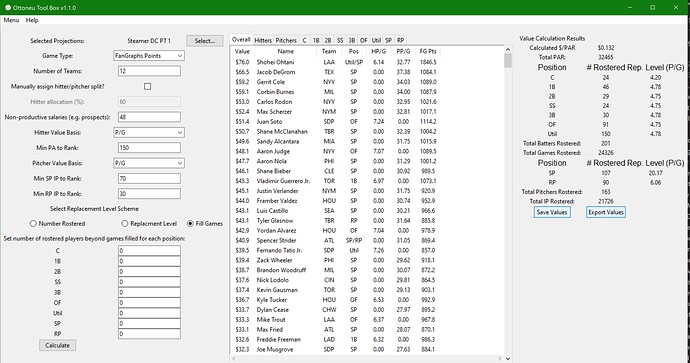Image resolution: width=690 pixels, height=363 pixels.
Task: Click the table scroll down arrow
Action: [x=508, y=359]
